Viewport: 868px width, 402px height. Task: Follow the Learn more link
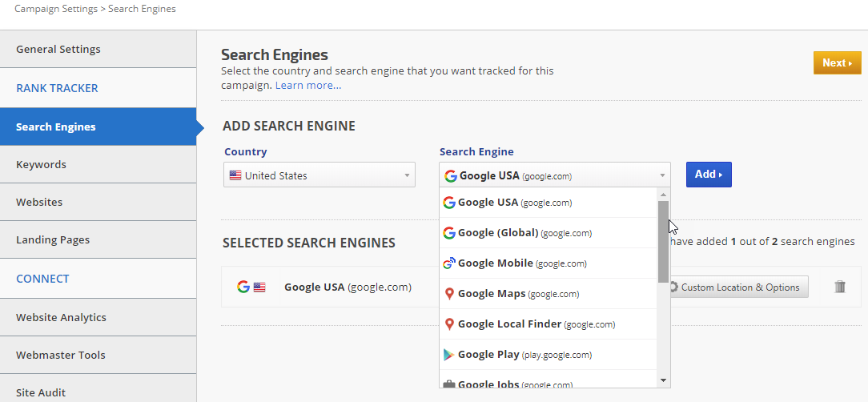click(308, 85)
